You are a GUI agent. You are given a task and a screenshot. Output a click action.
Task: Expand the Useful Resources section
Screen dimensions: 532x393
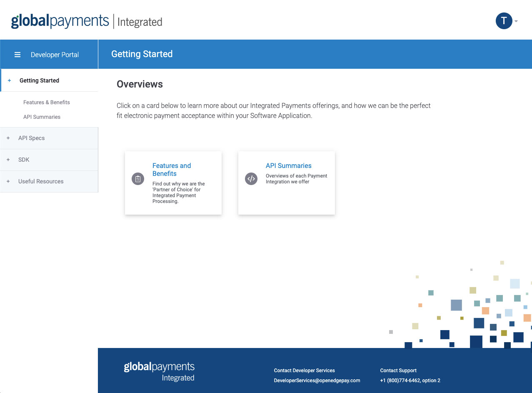[41, 181]
